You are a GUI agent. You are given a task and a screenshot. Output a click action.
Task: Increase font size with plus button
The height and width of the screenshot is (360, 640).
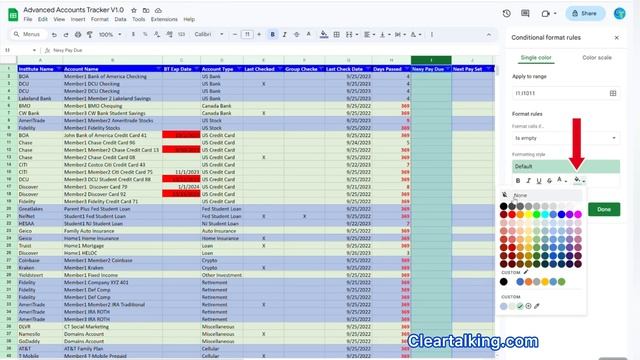pos(259,35)
